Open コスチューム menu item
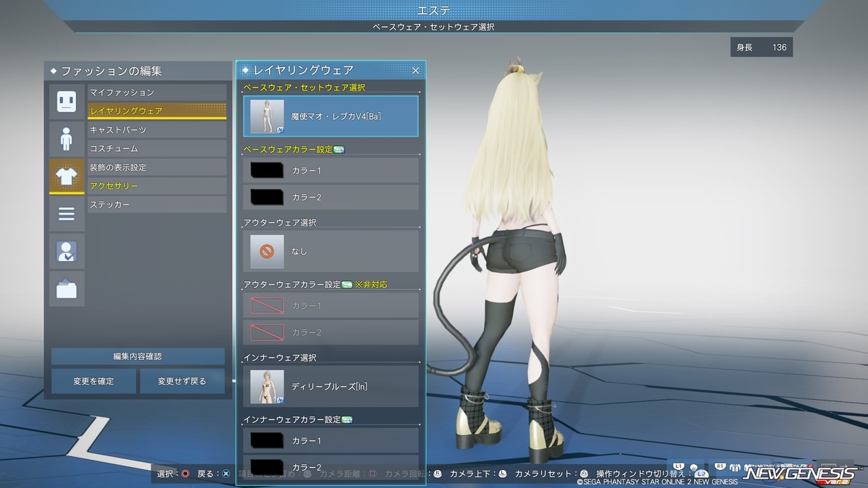 pos(157,149)
